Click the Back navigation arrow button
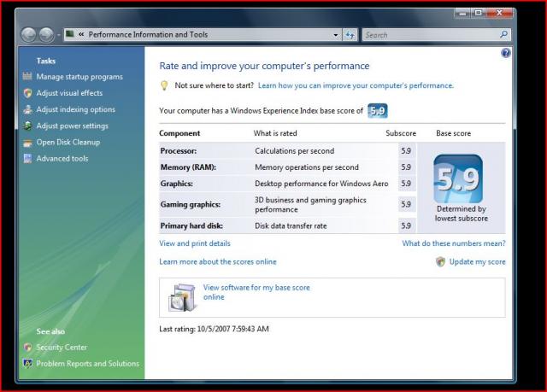Screen dimensions: 547x392 pos(28,34)
